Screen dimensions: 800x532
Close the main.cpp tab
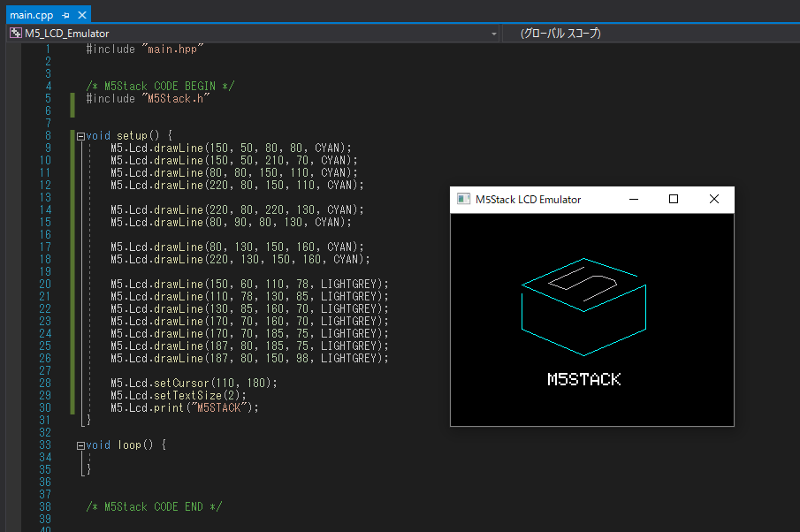click(82, 15)
